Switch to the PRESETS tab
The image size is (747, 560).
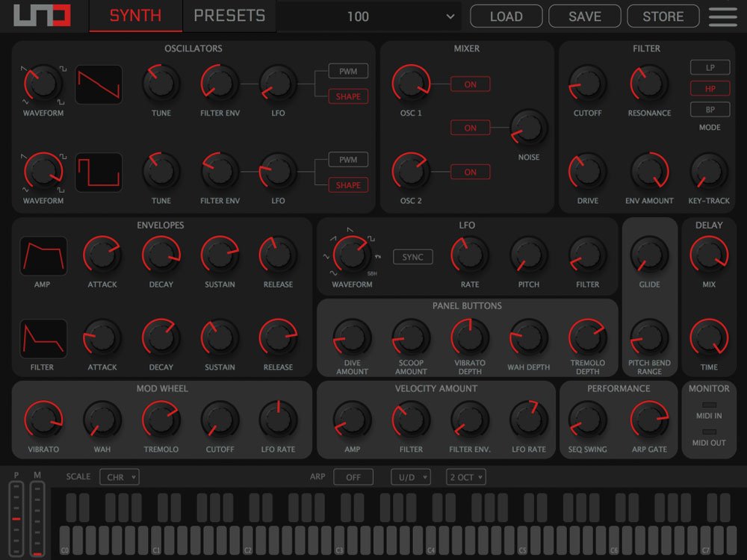coord(229,16)
